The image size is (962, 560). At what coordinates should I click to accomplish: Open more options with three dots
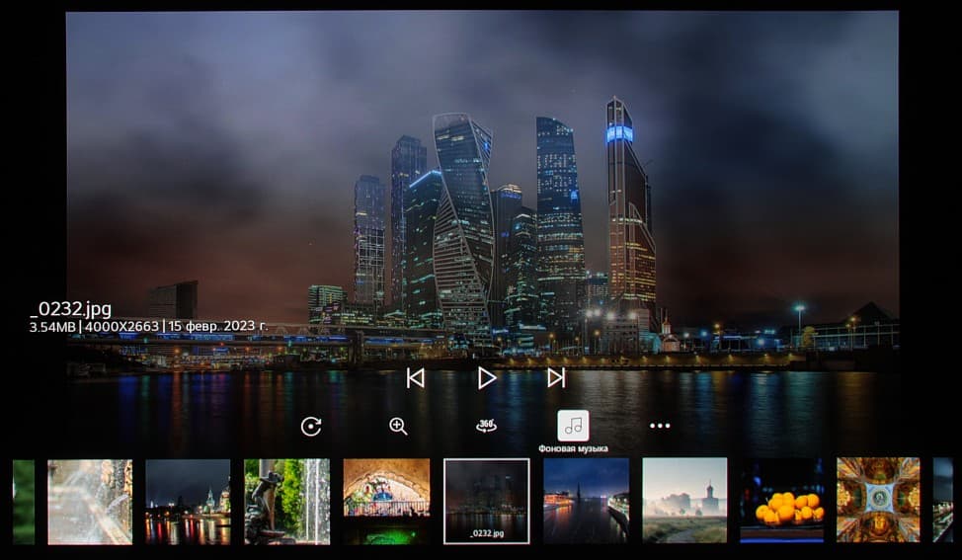click(x=660, y=426)
